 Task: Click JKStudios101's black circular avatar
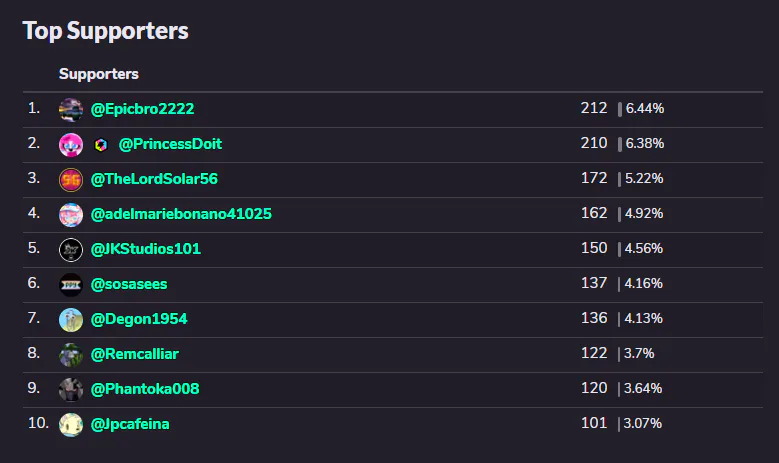[x=71, y=250]
